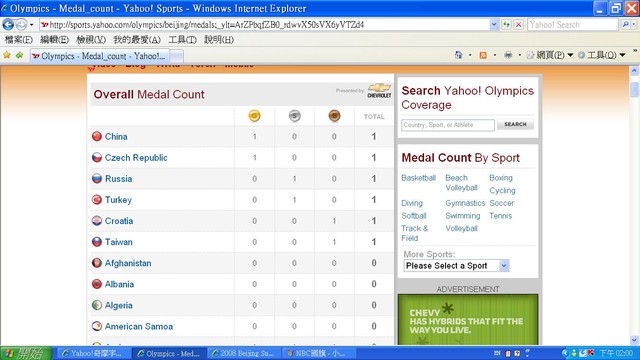Screen dimensions: 640x360
Task: Click the page scrollbar up arrow
Action: click(x=634, y=71)
